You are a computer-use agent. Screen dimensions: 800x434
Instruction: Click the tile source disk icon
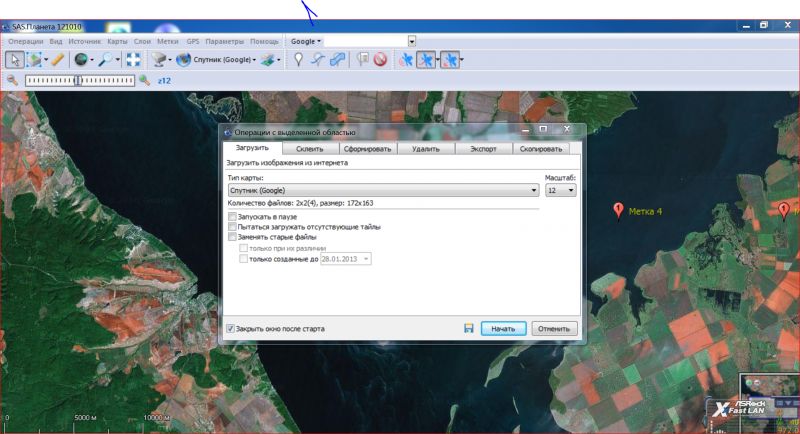tap(159, 60)
